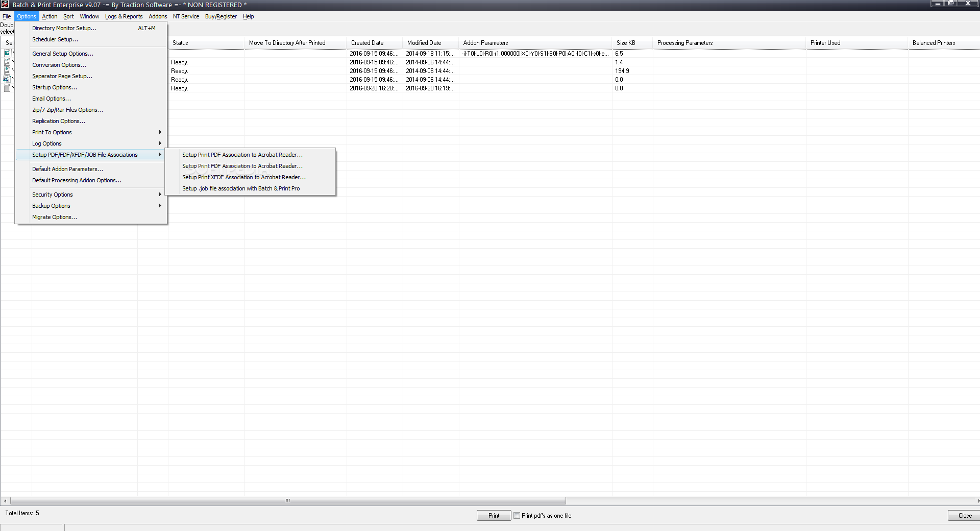This screenshot has height=531, width=980.
Task: Expand the Backup Options submenu
Action: pos(91,206)
